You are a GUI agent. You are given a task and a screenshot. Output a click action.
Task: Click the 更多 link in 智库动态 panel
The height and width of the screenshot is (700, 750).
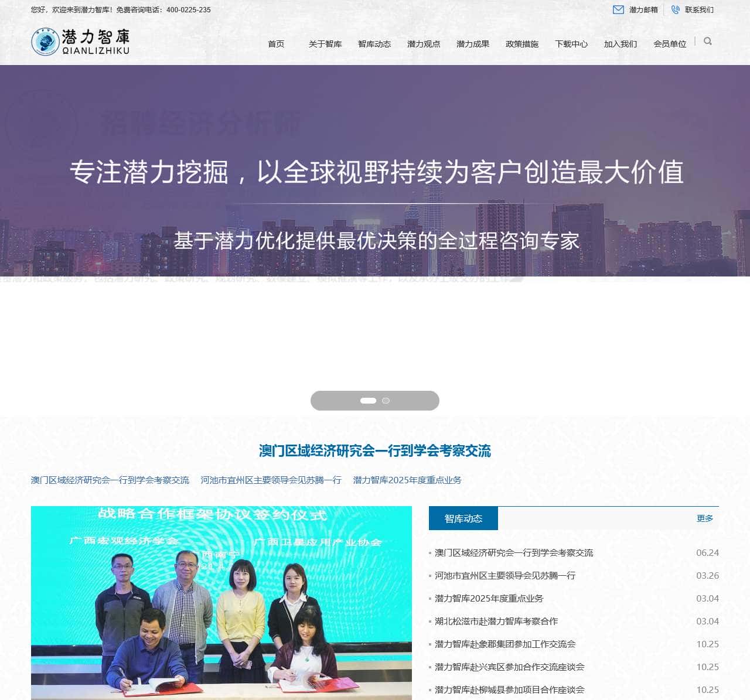[704, 518]
